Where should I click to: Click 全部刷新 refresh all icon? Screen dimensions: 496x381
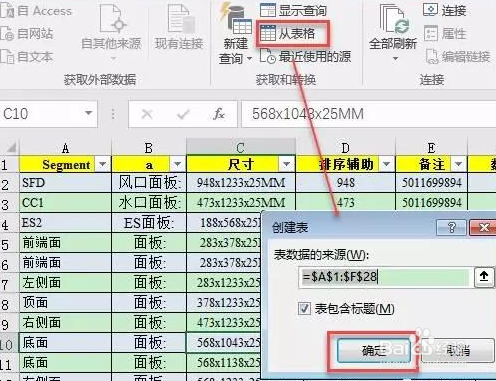(x=393, y=28)
